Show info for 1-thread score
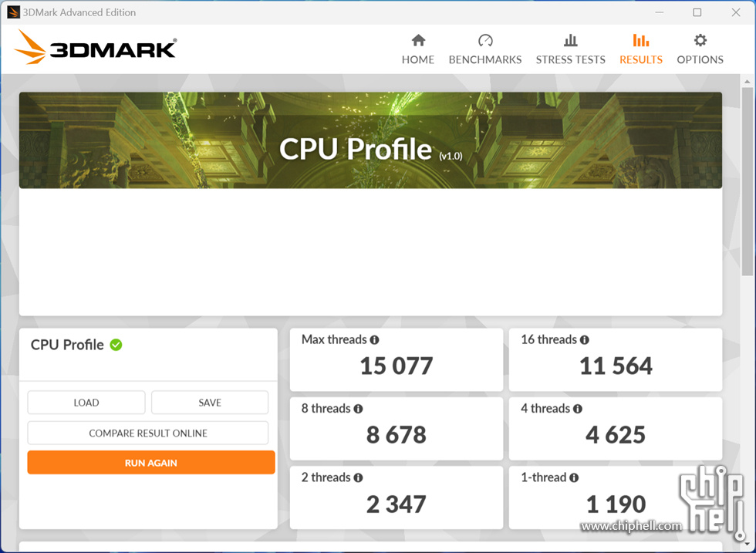 click(574, 477)
